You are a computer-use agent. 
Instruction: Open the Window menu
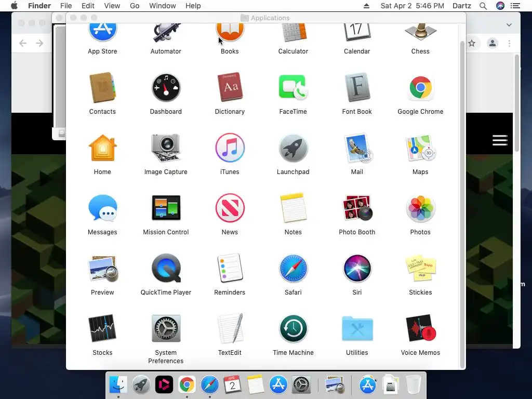pyautogui.click(x=163, y=6)
